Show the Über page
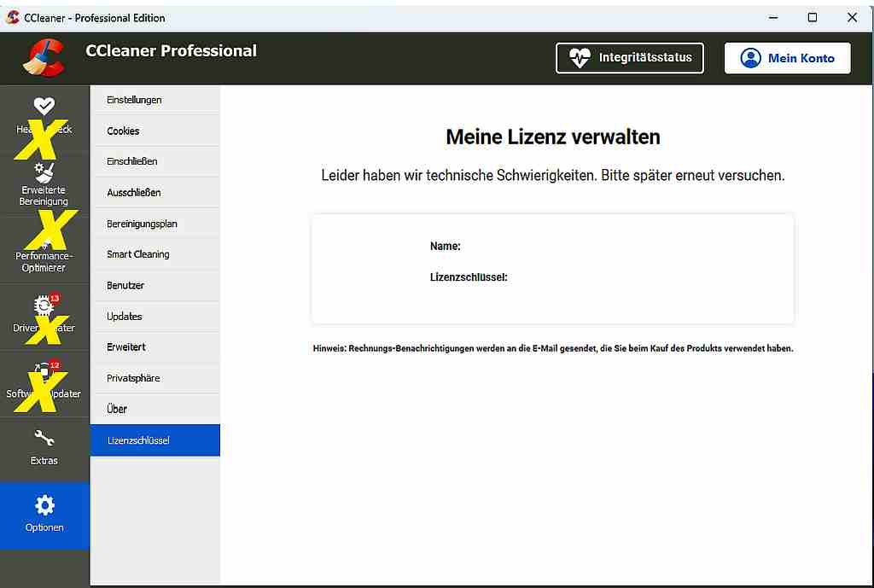 [155, 409]
